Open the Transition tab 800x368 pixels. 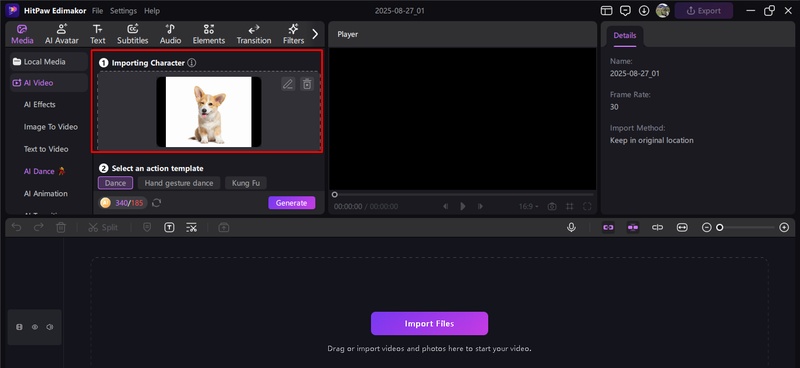pos(254,34)
